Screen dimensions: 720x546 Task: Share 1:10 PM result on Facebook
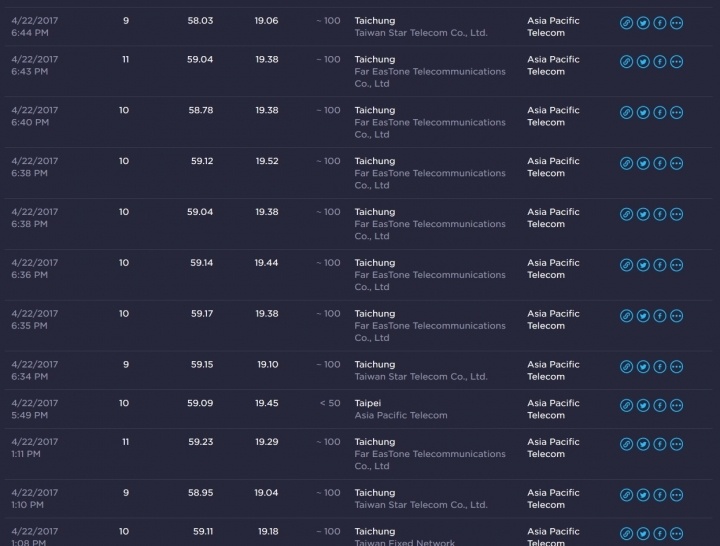(x=660, y=495)
